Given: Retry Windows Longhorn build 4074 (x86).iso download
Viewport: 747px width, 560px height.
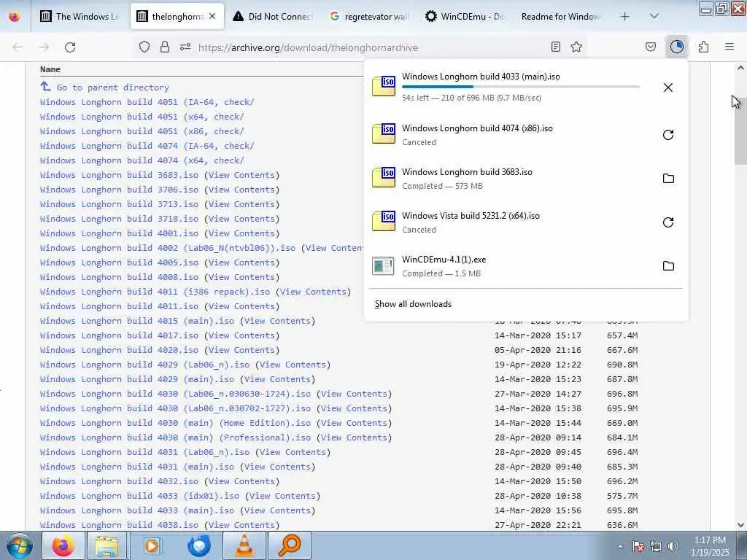Looking at the screenshot, I should click(668, 135).
